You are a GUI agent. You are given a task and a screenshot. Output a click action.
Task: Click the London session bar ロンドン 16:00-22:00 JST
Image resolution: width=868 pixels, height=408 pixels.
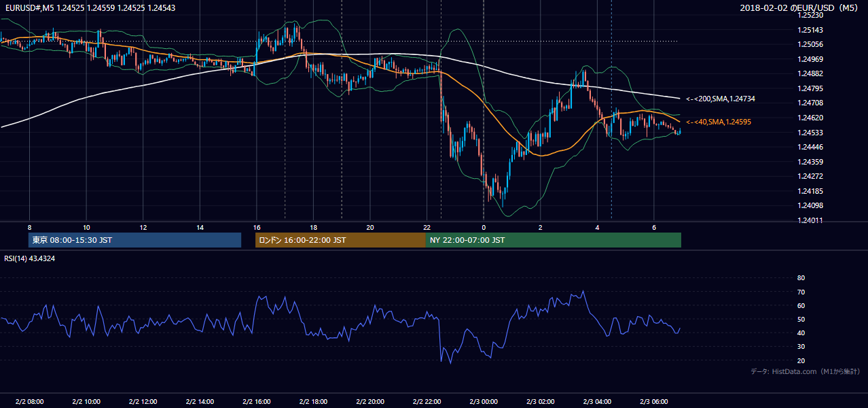tap(340, 240)
